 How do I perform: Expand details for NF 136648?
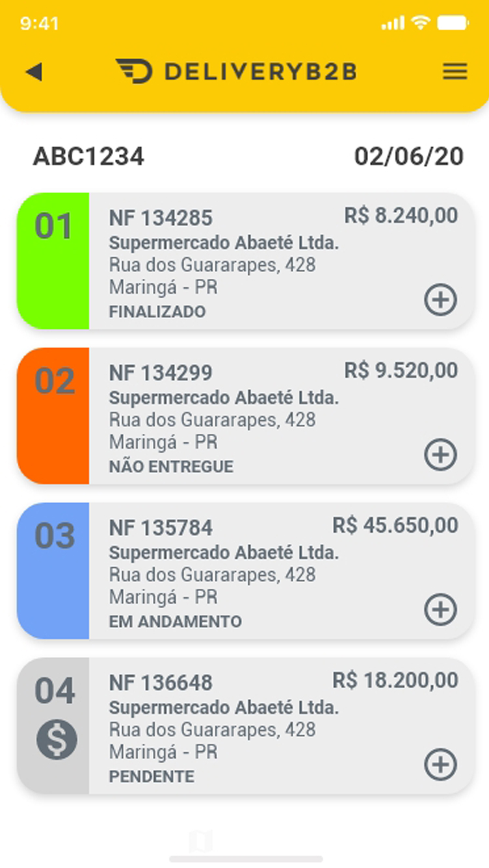(x=441, y=765)
